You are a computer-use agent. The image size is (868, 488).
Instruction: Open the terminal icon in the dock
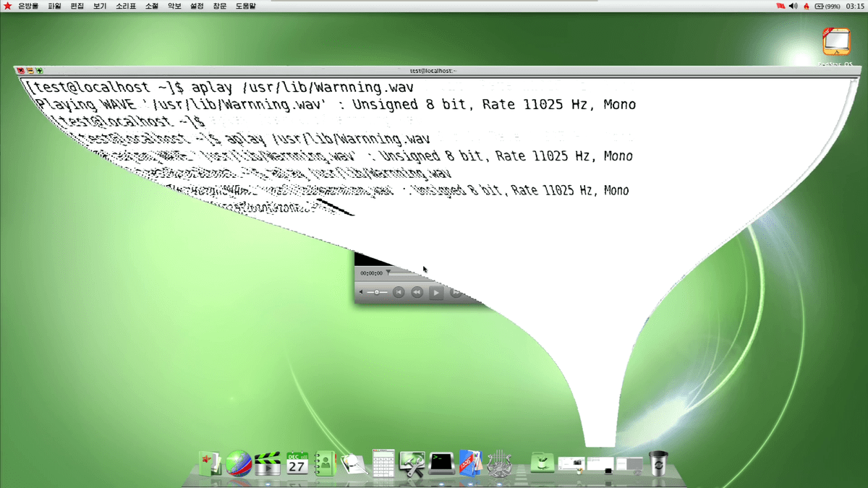click(441, 463)
